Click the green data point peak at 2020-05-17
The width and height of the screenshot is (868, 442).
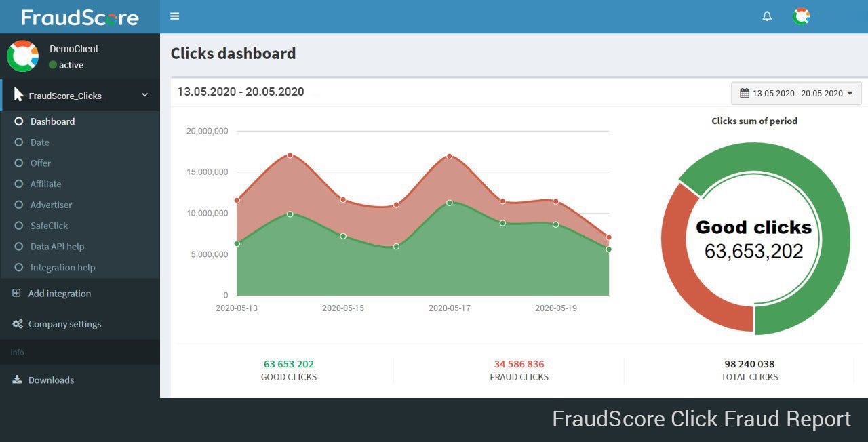tap(450, 203)
